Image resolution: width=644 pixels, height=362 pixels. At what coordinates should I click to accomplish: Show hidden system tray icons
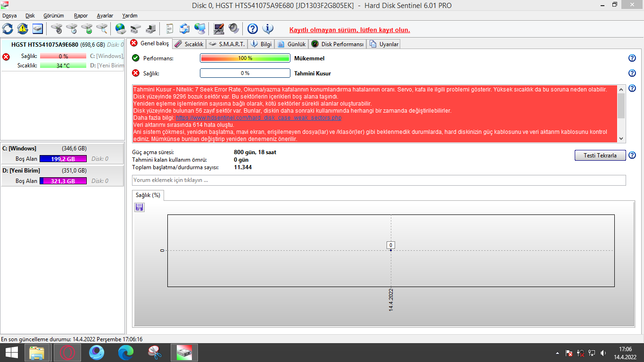point(558,353)
